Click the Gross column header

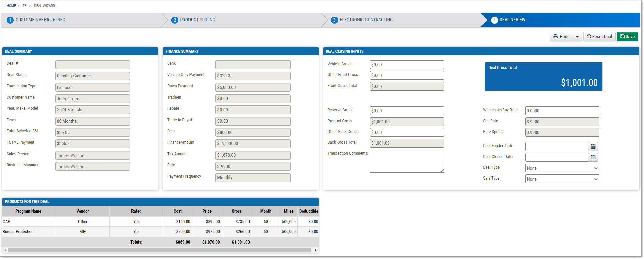[237, 211]
